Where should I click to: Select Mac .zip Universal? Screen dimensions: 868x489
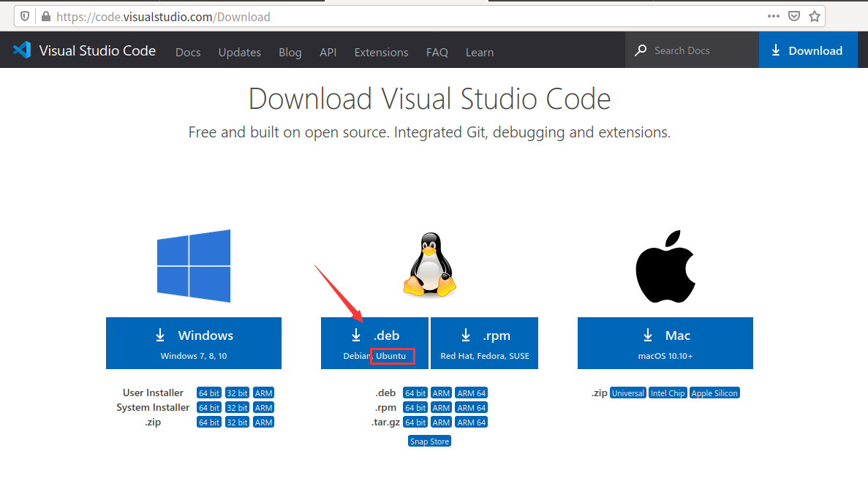(x=627, y=393)
